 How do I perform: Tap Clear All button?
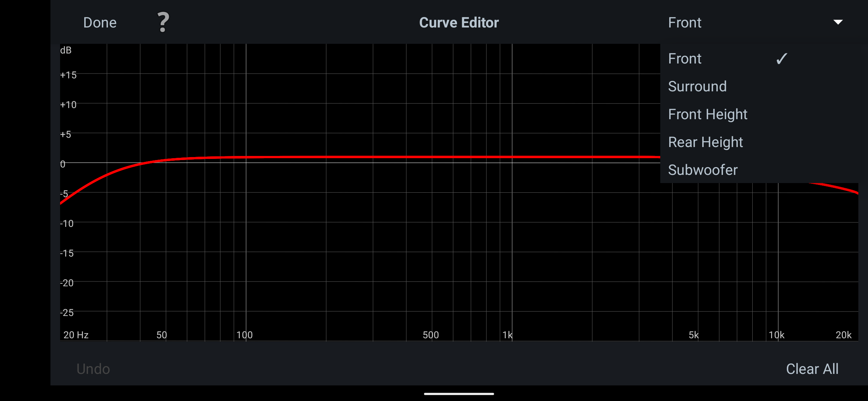(x=812, y=369)
